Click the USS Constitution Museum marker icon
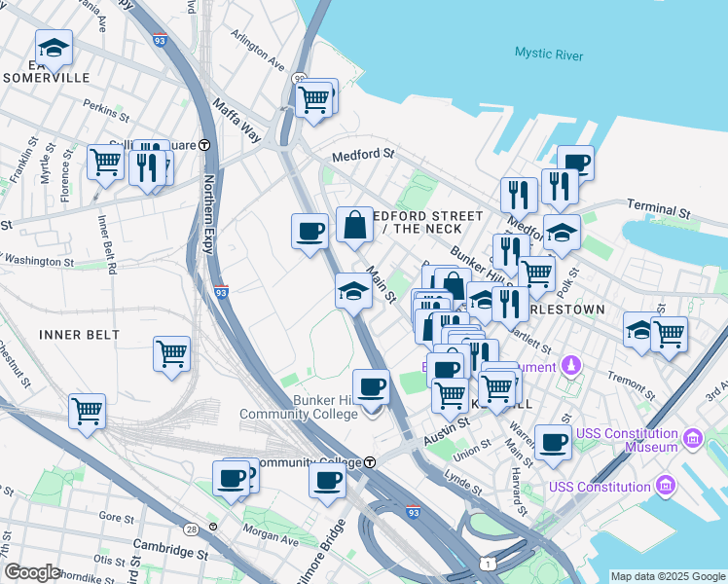Viewport: 728px width, 584px height. tap(693, 437)
